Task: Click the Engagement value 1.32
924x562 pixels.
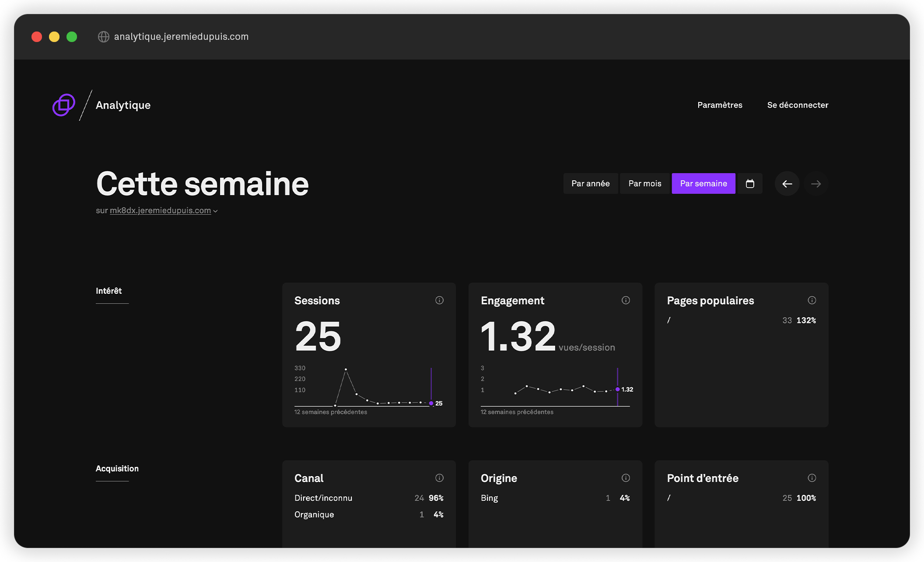Action: tap(518, 336)
